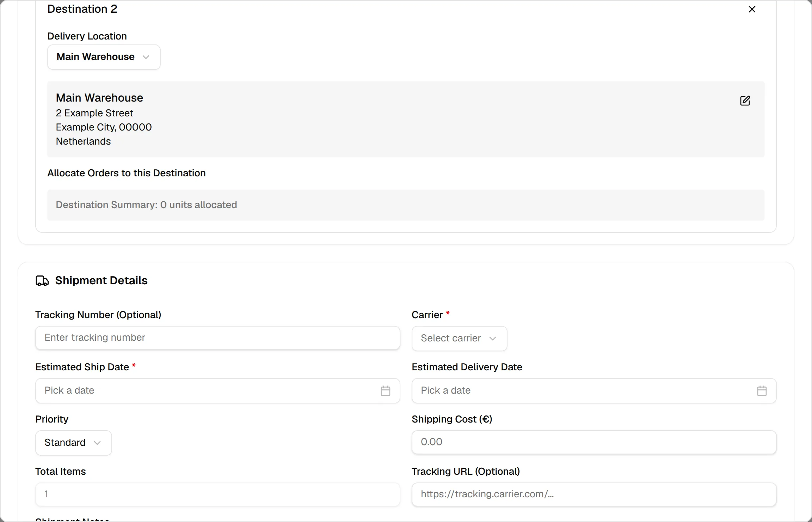
Task: Click the 'Main Warehouse' card heading
Action: (x=99, y=98)
